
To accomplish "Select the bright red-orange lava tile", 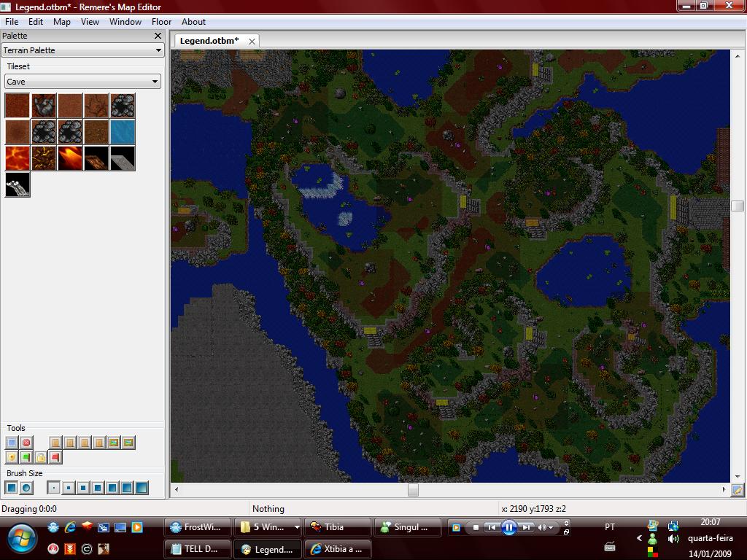I will coord(18,158).
